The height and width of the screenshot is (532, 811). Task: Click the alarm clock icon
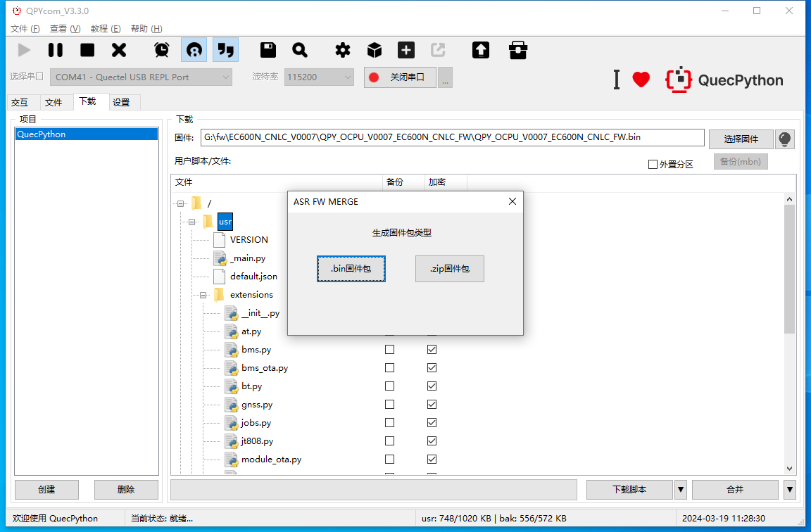click(x=162, y=50)
